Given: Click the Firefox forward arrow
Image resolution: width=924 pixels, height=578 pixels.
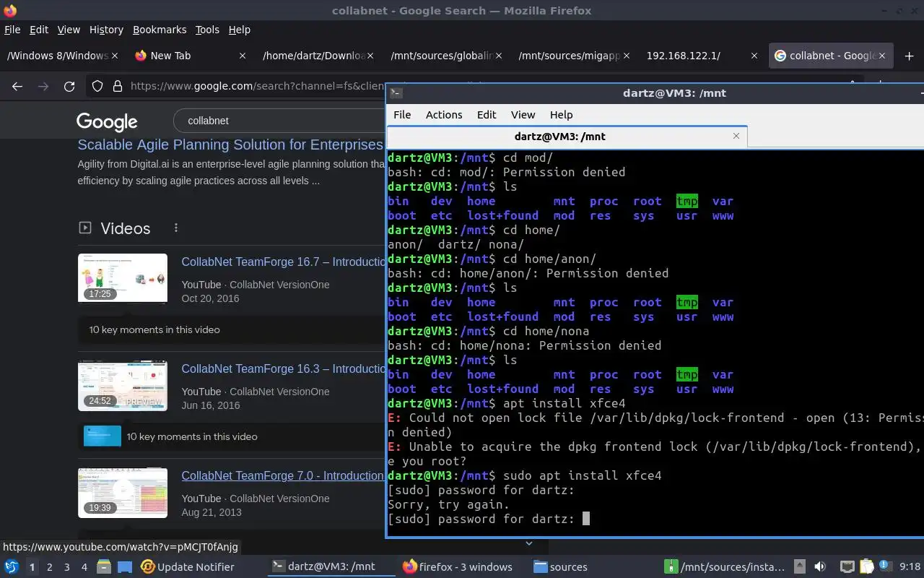Looking at the screenshot, I should point(43,86).
